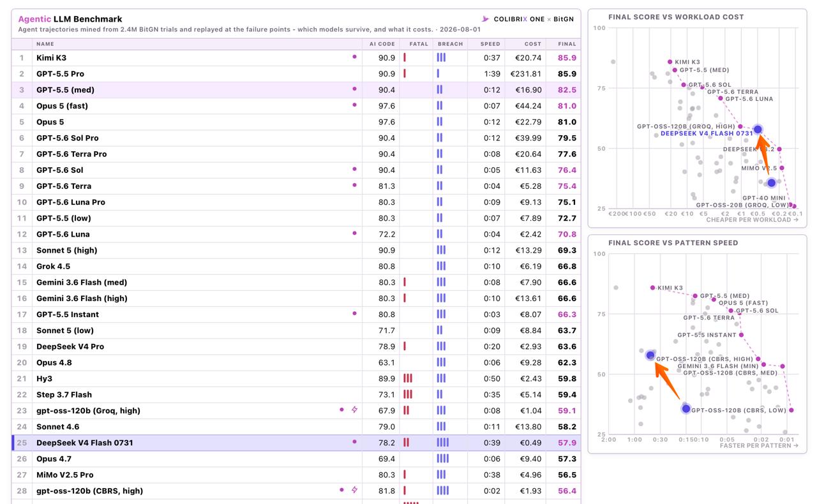817x504 pixels.
Task: Click the single breach bar in the GPT-5.5 Pro row
Action: point(438,73)
